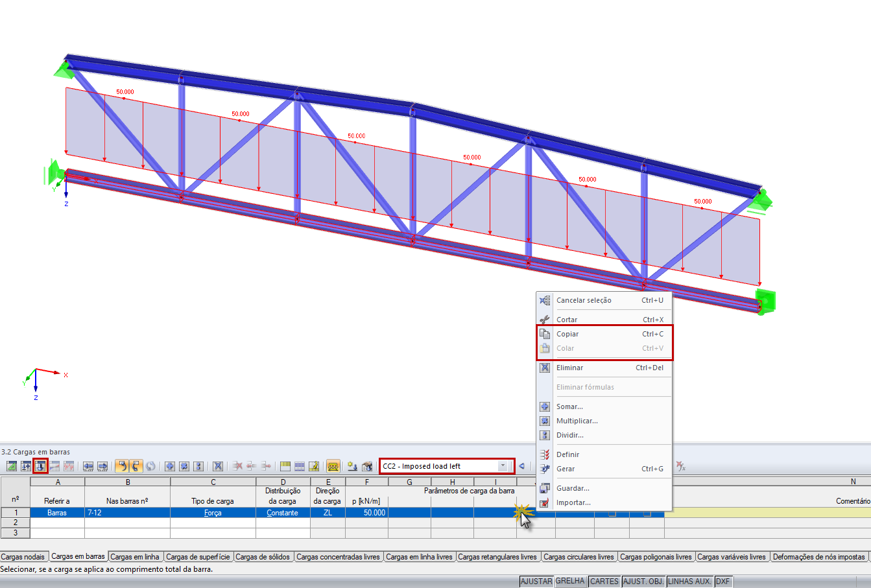This screenshot has width=871, height=588.
Task: Click previous load case arrow beside dropdown
Action: [x=522, y=466]
